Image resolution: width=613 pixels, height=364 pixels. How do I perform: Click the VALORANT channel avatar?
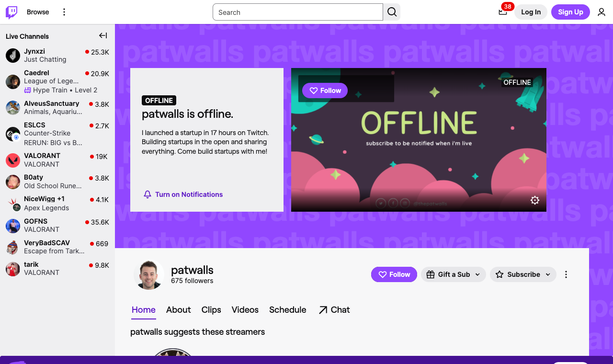pos(13,160)
